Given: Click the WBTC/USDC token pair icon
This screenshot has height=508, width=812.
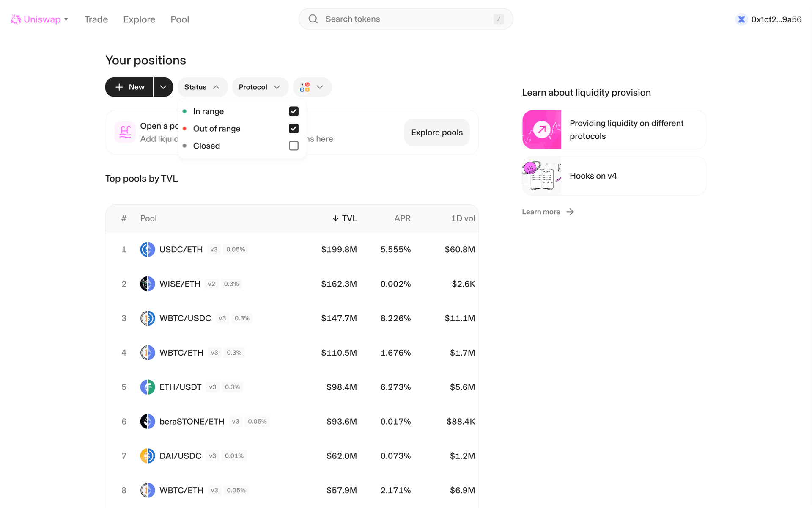Looking at the screenshot, I should (148, 318).
